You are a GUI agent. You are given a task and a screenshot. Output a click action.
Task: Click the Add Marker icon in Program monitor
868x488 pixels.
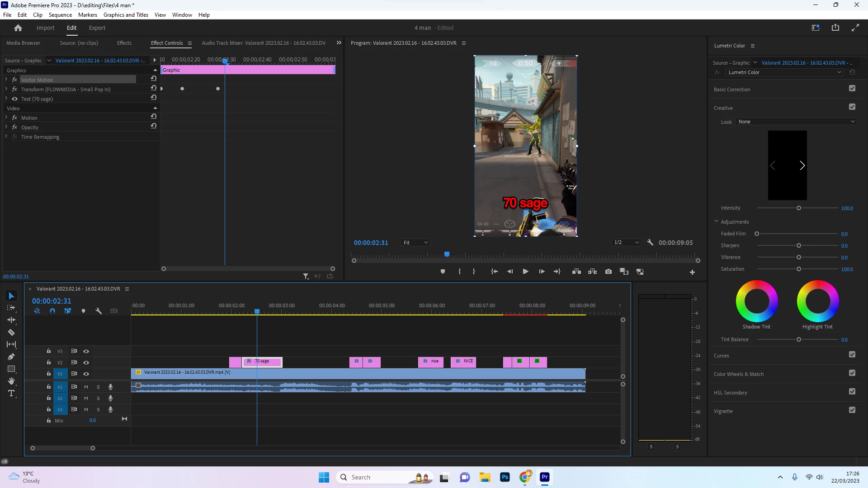coord(443,272)
